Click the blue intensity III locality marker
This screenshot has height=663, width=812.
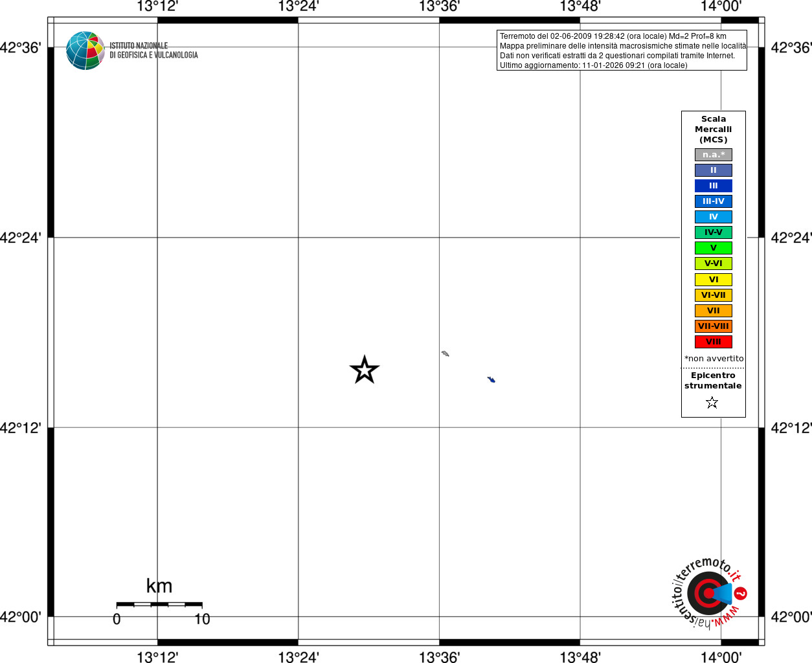coord(491,379)
